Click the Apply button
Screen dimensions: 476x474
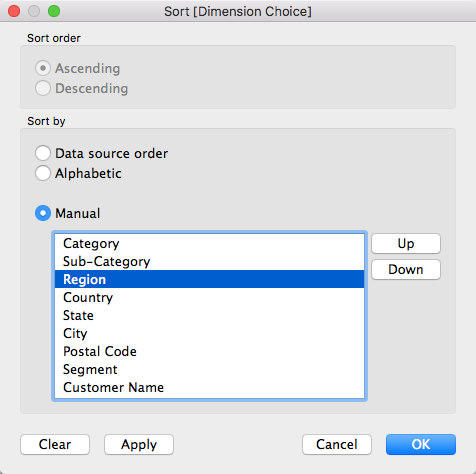point(139,444)
